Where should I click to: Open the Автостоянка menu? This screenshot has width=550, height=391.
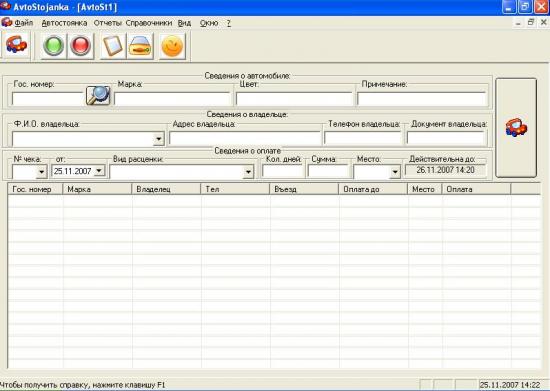[x=64, y=23]
